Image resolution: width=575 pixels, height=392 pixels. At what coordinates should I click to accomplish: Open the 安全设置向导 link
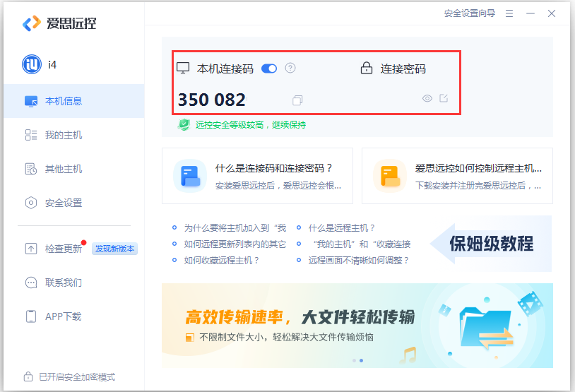(470, 13)
